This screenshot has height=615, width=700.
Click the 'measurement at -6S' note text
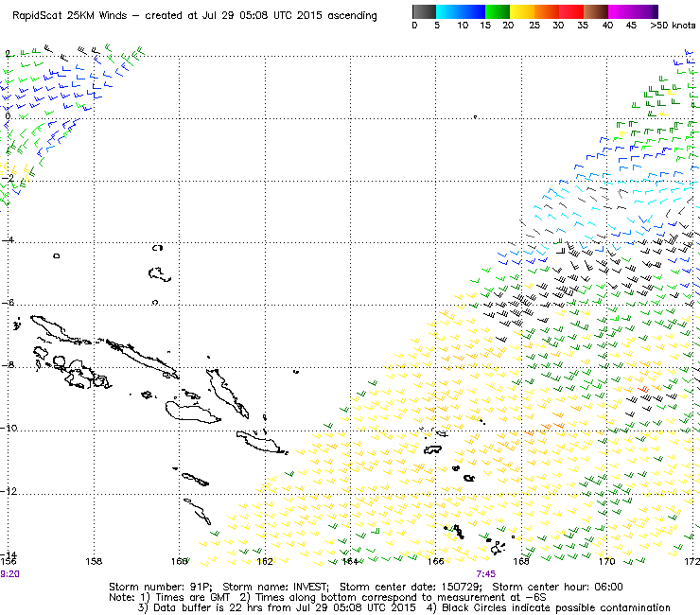[x=492, y=597]
